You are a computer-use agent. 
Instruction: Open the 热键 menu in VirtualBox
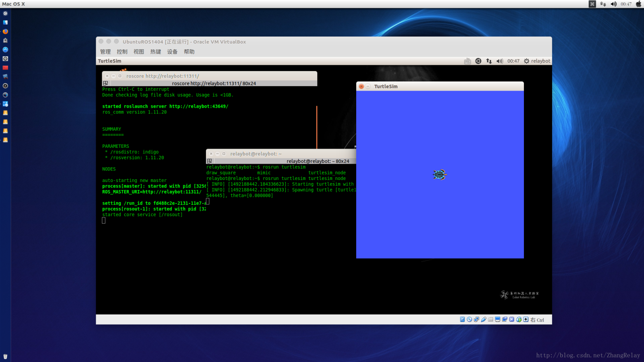point(155,52)
